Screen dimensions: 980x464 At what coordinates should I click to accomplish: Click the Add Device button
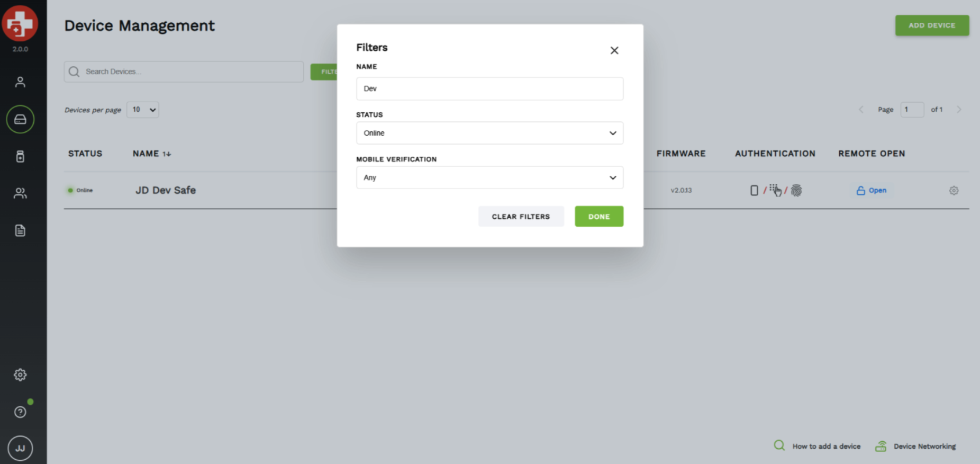coord(932,25)
